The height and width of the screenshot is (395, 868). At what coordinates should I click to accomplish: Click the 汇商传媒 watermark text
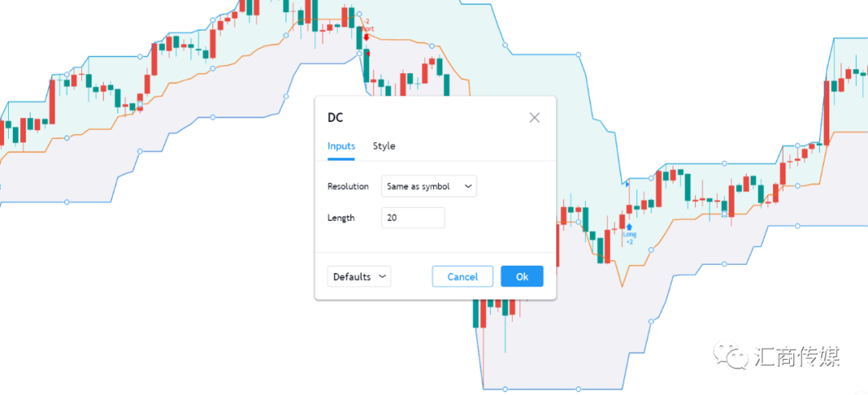[x=797, y=356]
